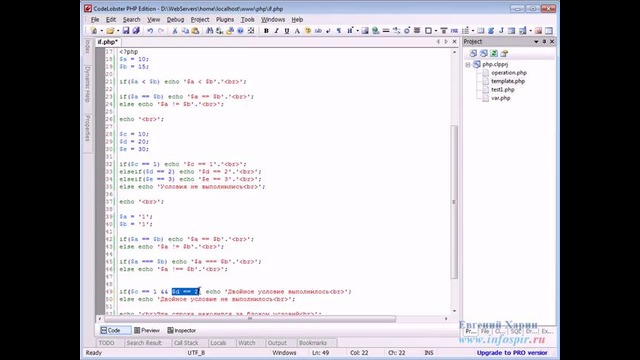This screenshot has width=640, height=360.
Task: Open the Help menu
Action: coord(297,20)
